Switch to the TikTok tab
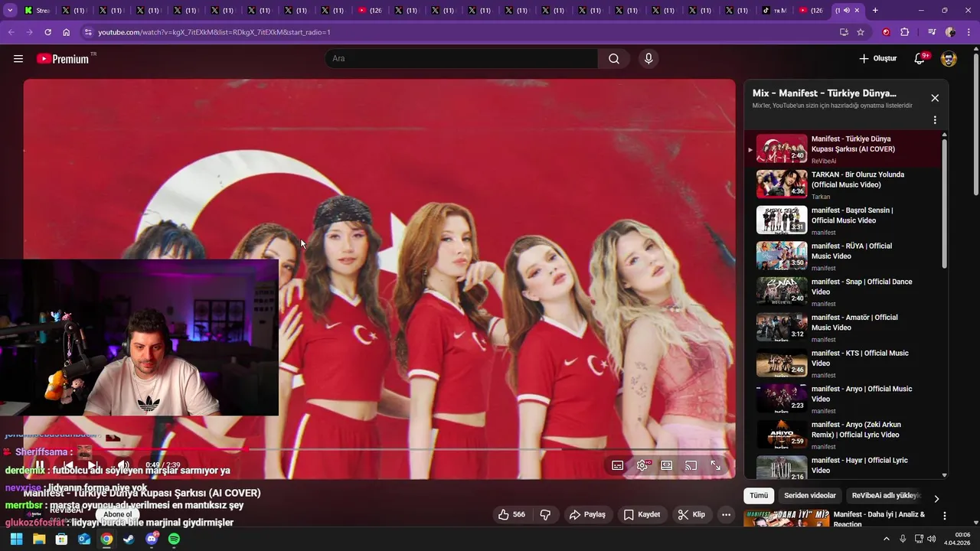980x551 pixels. (x=775, y=10)
